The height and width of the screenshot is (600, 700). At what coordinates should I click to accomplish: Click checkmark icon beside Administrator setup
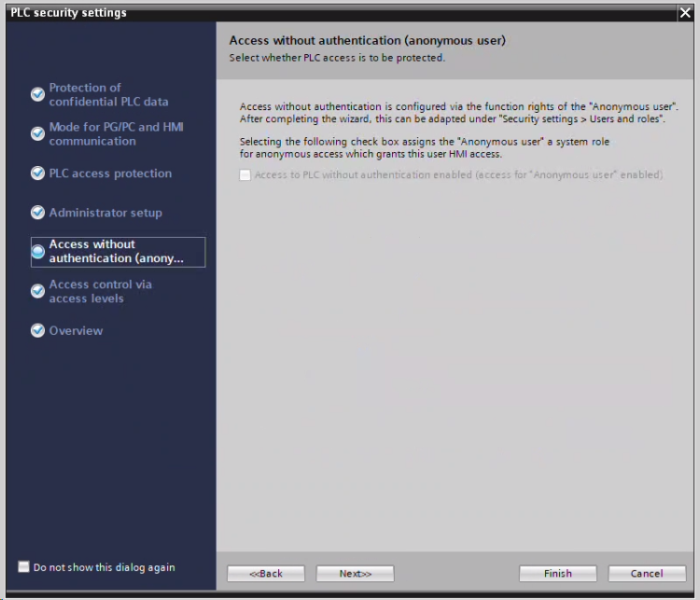tap(38, 212)
